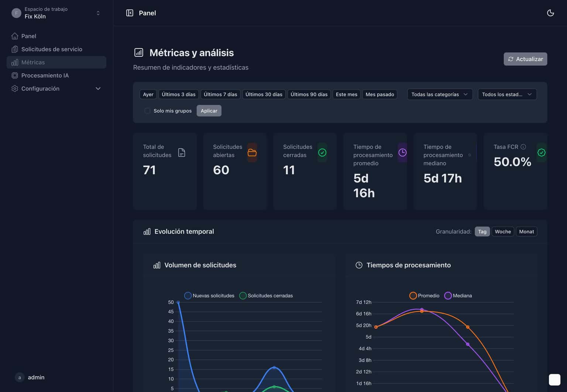This screenshot has width=567, height=392.
Task: Toggle the Promedio legend in Tiempos de procesamiento
Action: [x=424, y=295]
